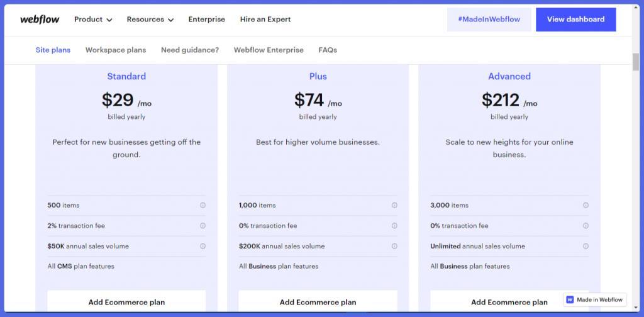The image size is (644, 317).
Task: Click 'All Business plan features' under Plus
Action: [279, 266]
